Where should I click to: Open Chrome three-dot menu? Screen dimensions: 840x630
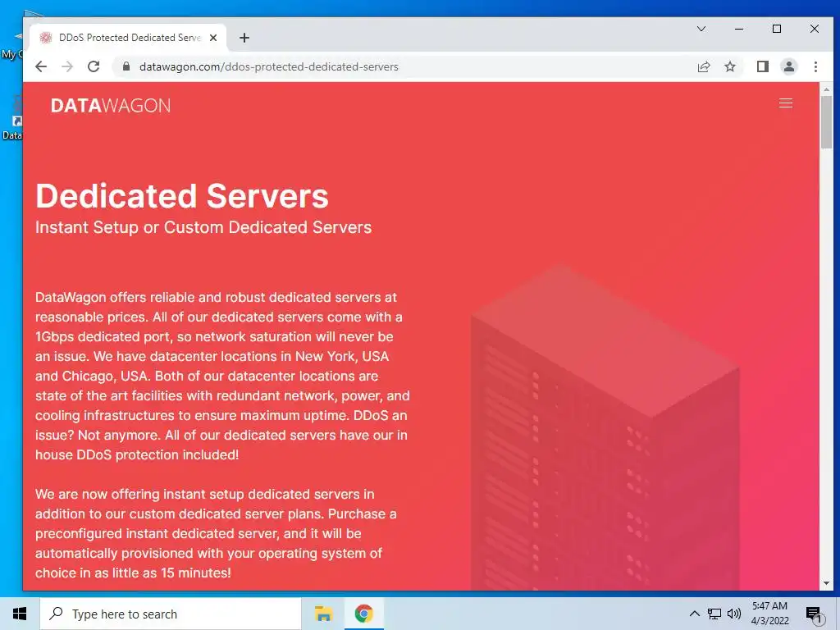point(815,66)
